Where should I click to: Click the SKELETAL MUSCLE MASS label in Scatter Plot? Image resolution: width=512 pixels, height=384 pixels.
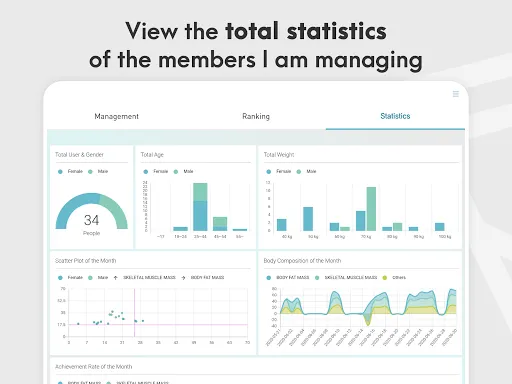[149, 277]
